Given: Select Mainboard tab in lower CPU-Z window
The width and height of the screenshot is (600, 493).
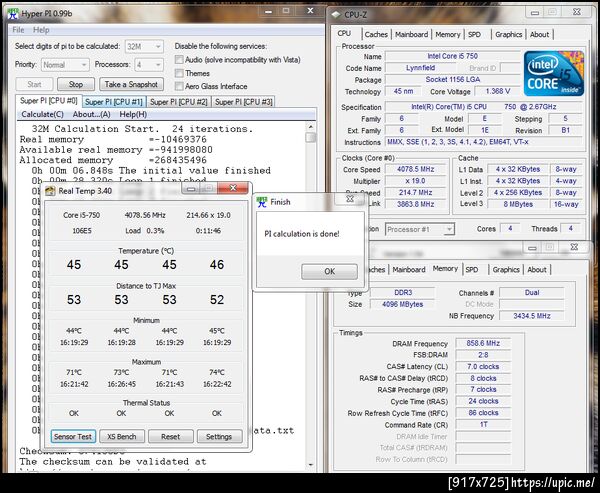Looking at the screenshot, I should click(409, 269).
